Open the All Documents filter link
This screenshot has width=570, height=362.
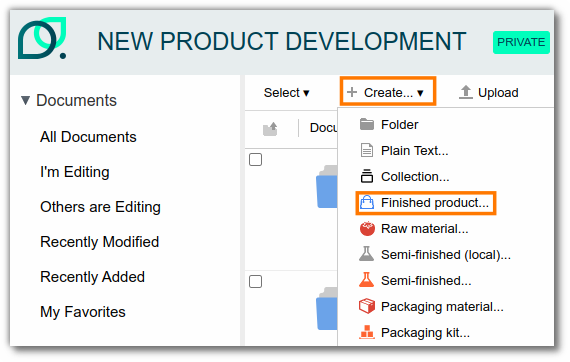88,137
